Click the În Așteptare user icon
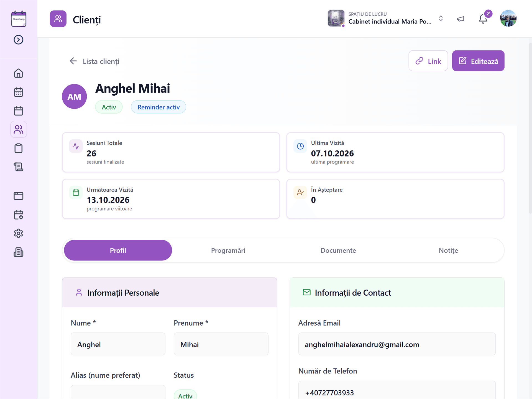 (x=300, y=193)
